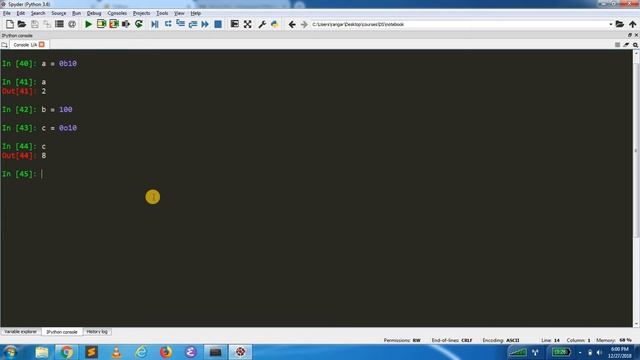The height and width of the screenshot is (360, 640).
Task: Undock the IPython console pane
Action: pyautogui.click(x=629, y=36)
